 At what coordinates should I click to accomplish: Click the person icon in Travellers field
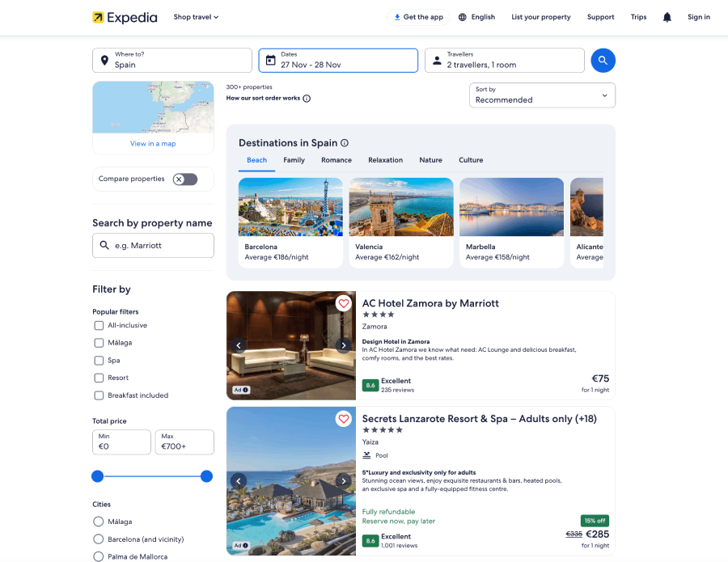pyautogui.click(x=437, y=61)
